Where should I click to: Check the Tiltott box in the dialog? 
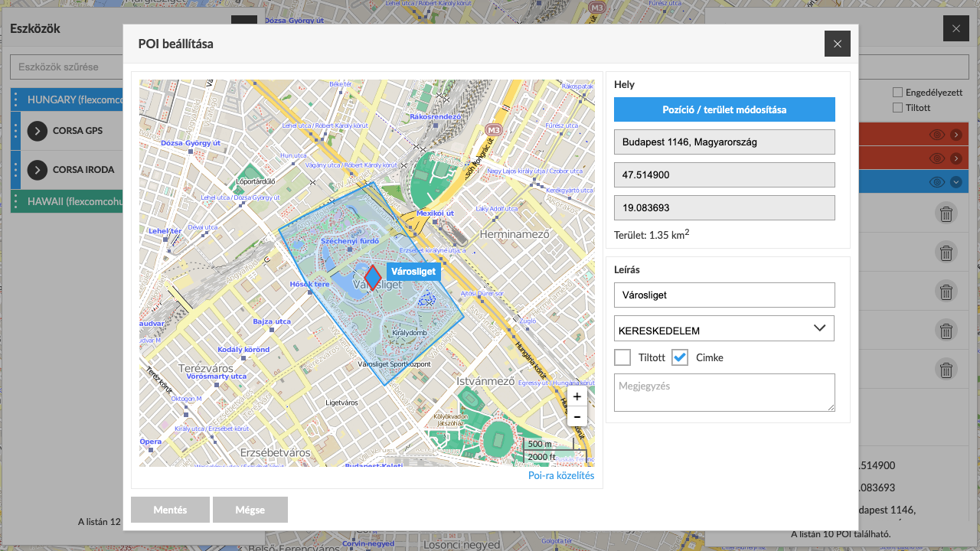tap(622, 357)
